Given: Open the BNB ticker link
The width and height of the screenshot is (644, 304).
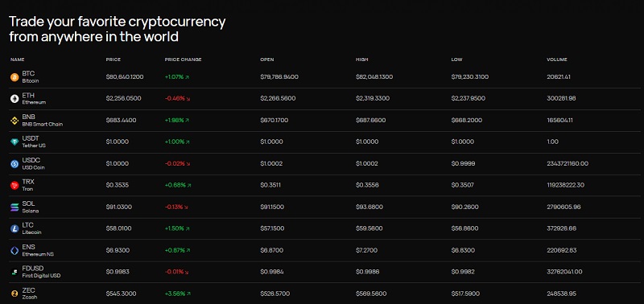Looking at the screenshot, I should (x=29, y=117).
